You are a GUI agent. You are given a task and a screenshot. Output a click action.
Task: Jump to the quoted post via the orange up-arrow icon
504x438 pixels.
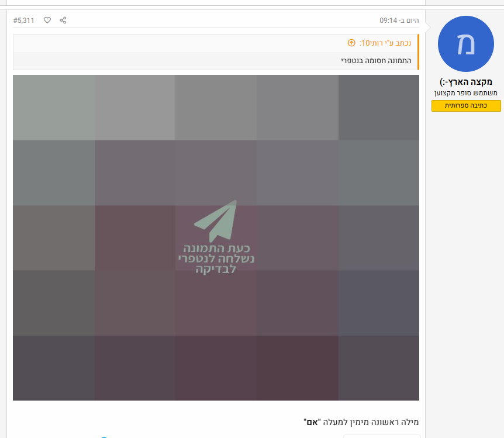(351, 43)
